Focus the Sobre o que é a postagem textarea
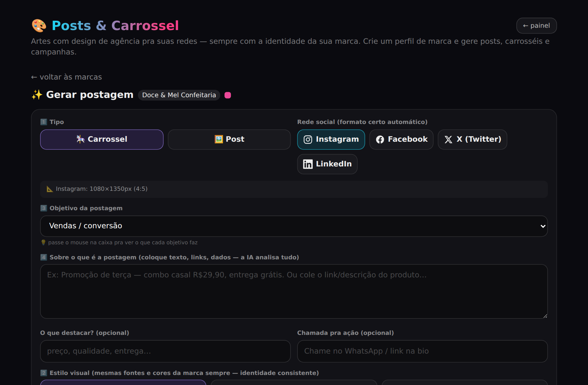The image size is (588, 385). point(294,291)
